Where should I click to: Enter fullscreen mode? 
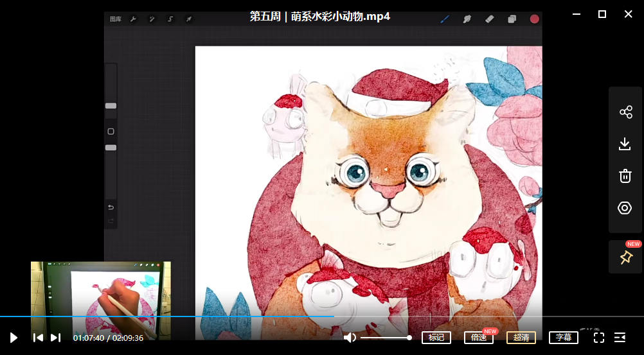[598, 338]
